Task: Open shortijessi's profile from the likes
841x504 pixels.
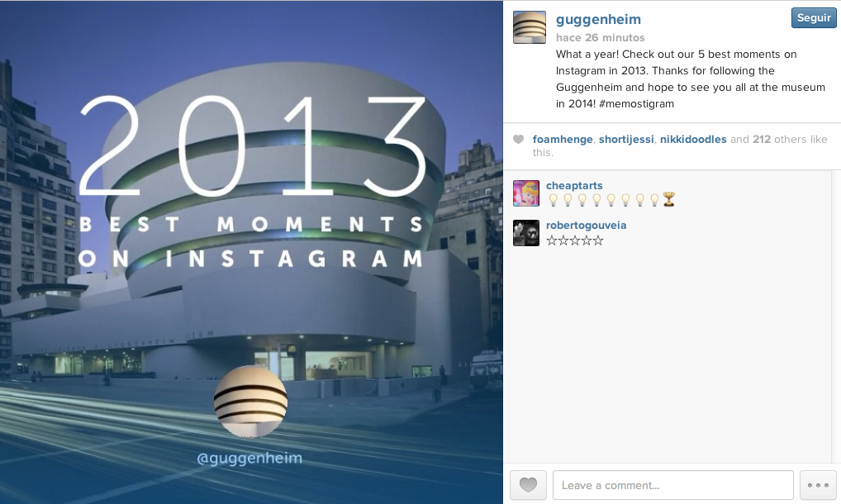Action: pos(626,140)
